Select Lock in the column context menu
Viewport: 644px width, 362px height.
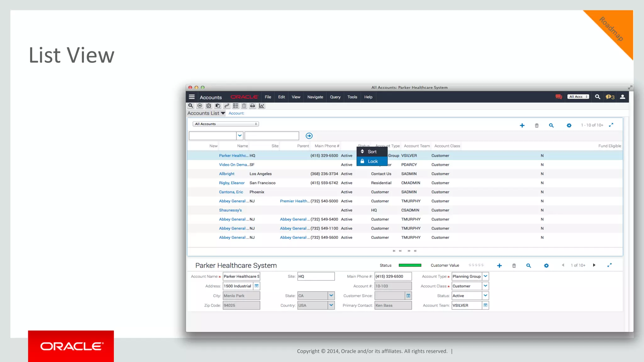(x=372, y=161)
